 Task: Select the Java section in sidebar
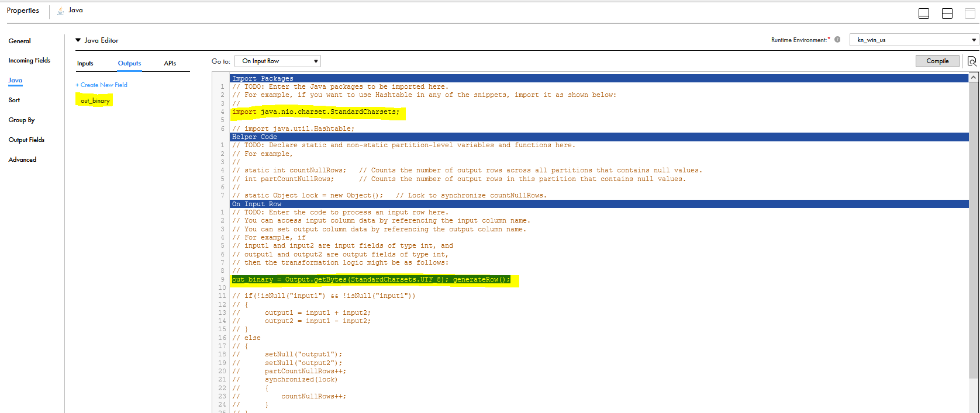pyautogui.click(x=15, y=80)
